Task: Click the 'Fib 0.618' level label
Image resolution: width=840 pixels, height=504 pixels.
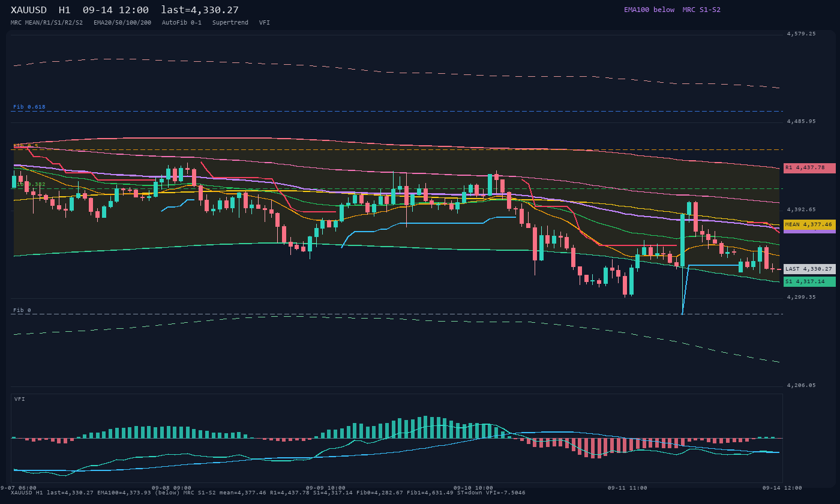Action: (29, 107)
